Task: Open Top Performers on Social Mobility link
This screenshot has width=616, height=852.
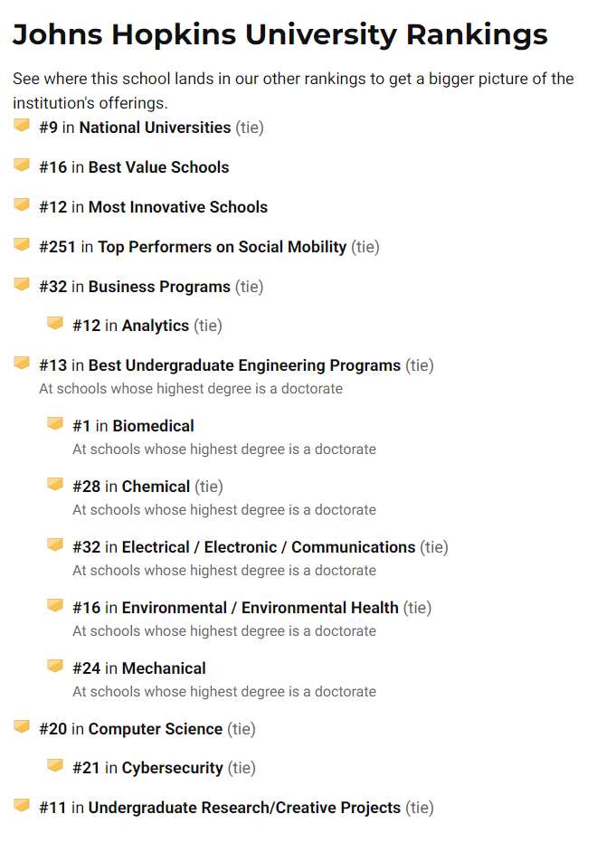Action: (x=223, y=247)
